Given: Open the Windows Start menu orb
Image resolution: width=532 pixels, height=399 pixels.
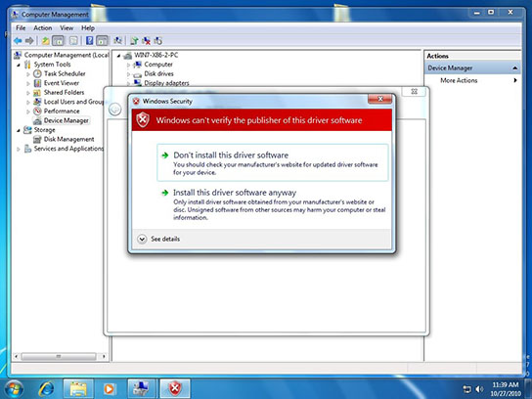Looking at the screenshot, I should pos(14,389).
